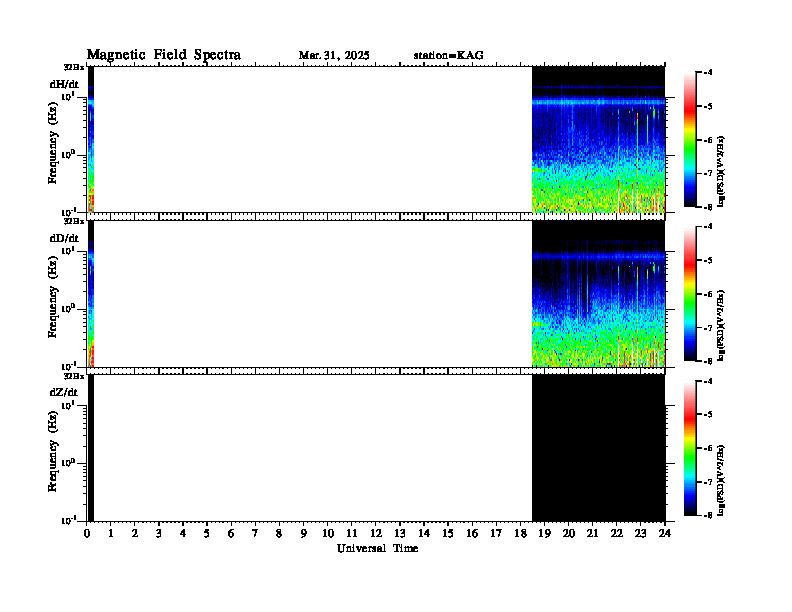Click the 10^0 frequency tick of dZ/dt panel

(69, 463)
